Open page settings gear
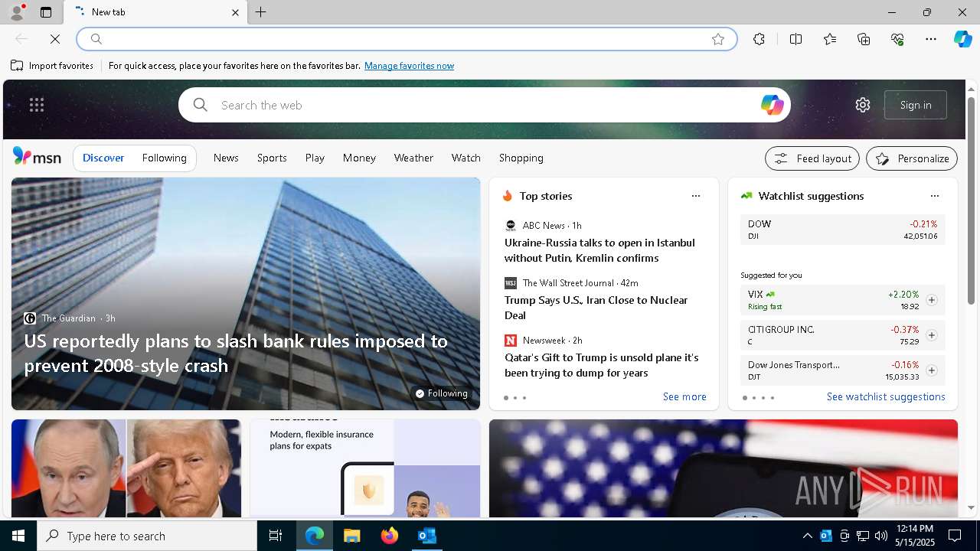980x551 pixels. pyautogui.click(x=863, y=105)
